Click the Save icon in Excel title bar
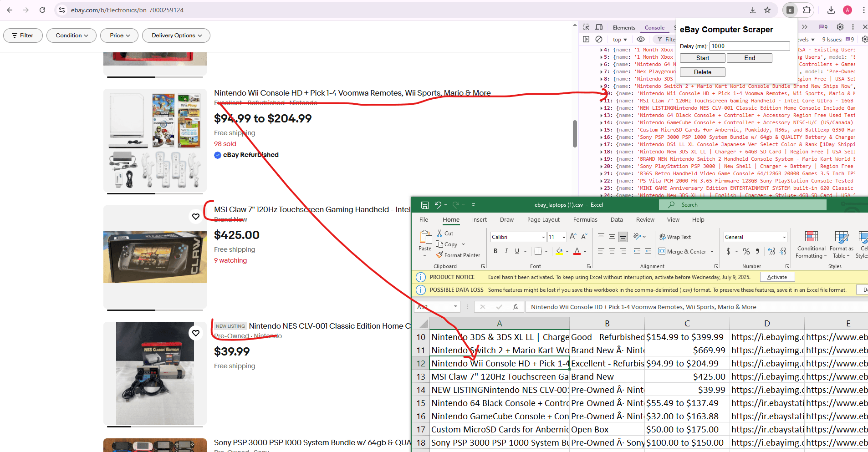 (424, 205)
